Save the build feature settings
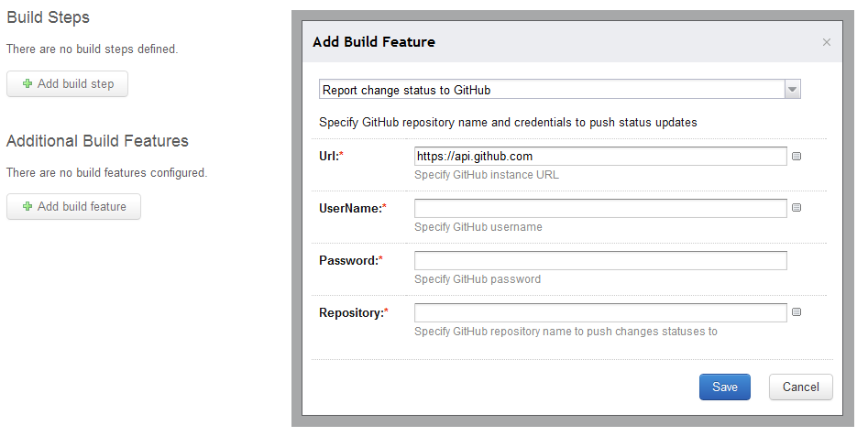This screenshot has width=868, height=436. 724,387
